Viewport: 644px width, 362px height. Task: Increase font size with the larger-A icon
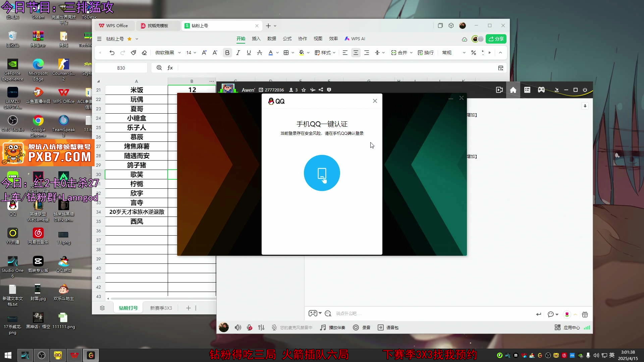point(204,53)
